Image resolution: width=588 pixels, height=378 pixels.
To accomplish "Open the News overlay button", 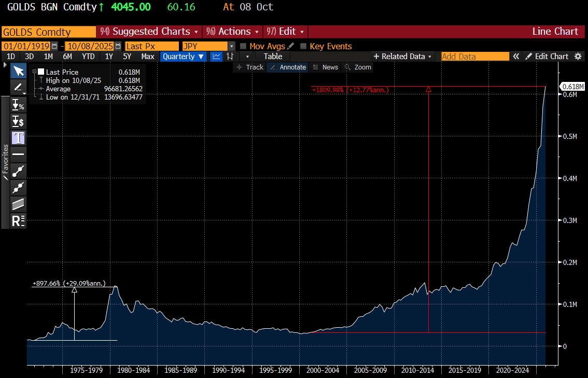I will point(326,67).
